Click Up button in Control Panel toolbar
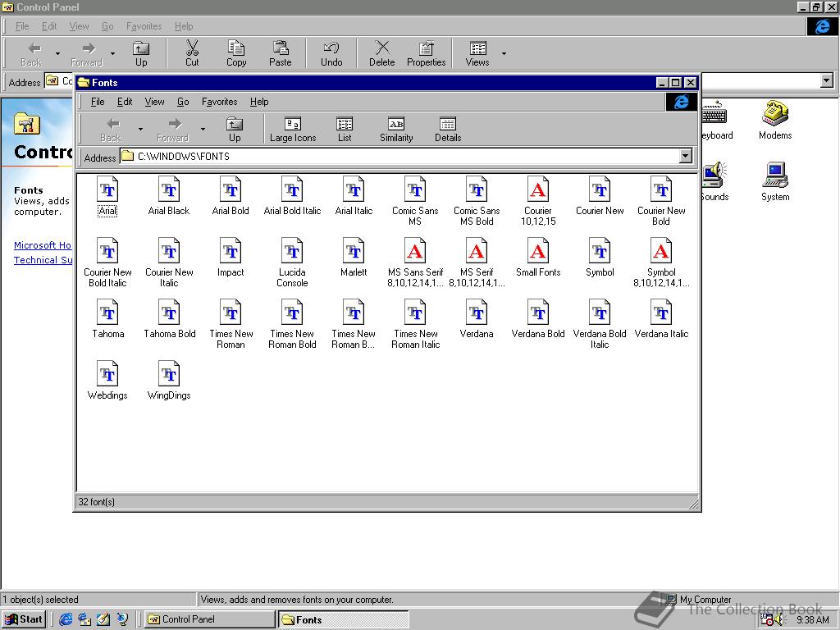Screen dimensions: 840x630 (141, 53)
